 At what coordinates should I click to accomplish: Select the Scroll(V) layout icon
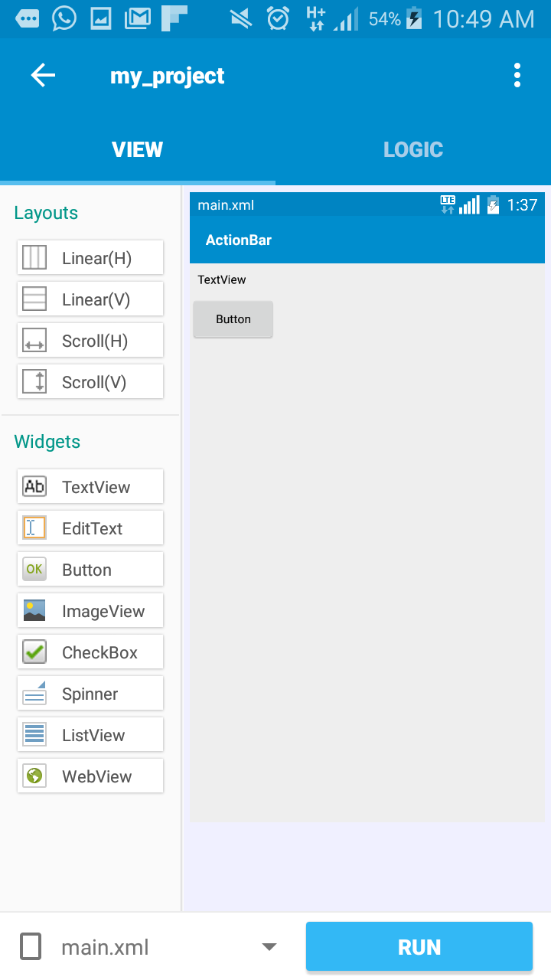pyautogui.click(x=34, y=381)
